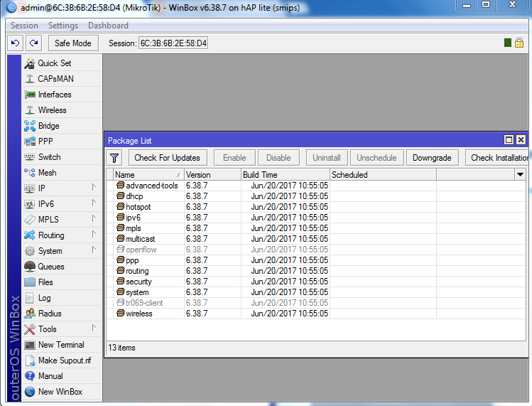Click the Enable button
Viewport: 532px width, 406px height.
pyautogui.click(x=234, y=158)
